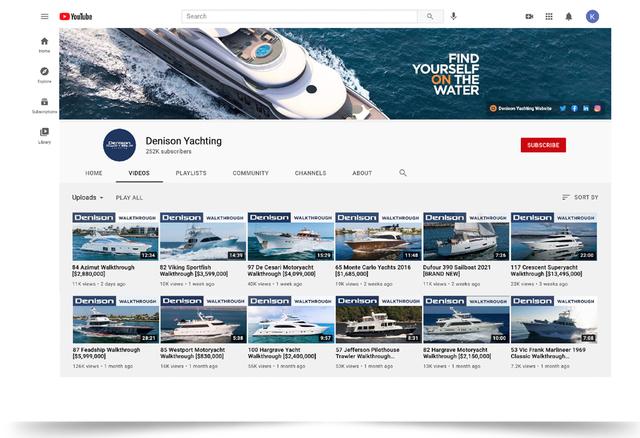This screenshot has height=438, width=640.
Task: Click the Play All link
Action: tap(129, 198)
